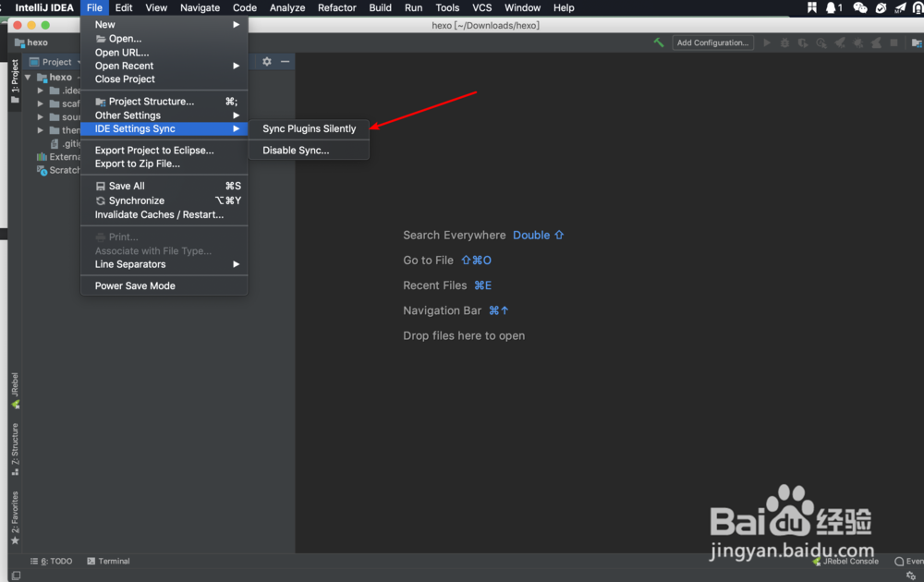Open the Favorites star side tab

click(16, 517)
